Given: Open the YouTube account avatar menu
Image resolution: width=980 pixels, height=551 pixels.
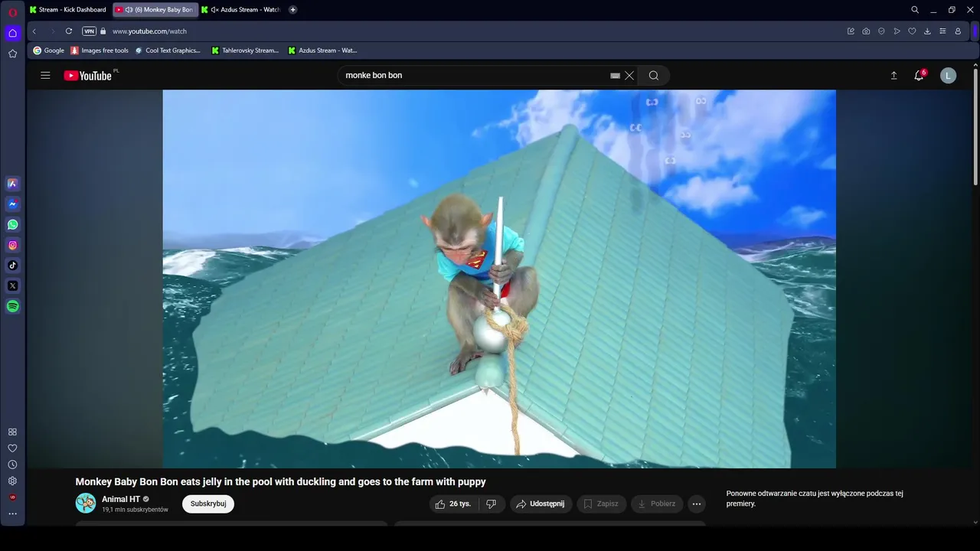Looking at the screenshot, I should [948, 75].
